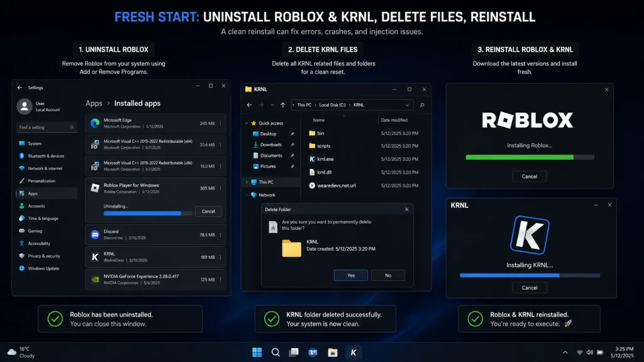Sort by Date modified column header
644x362 pixels.
pyautogui.click(x=394, y=120)
